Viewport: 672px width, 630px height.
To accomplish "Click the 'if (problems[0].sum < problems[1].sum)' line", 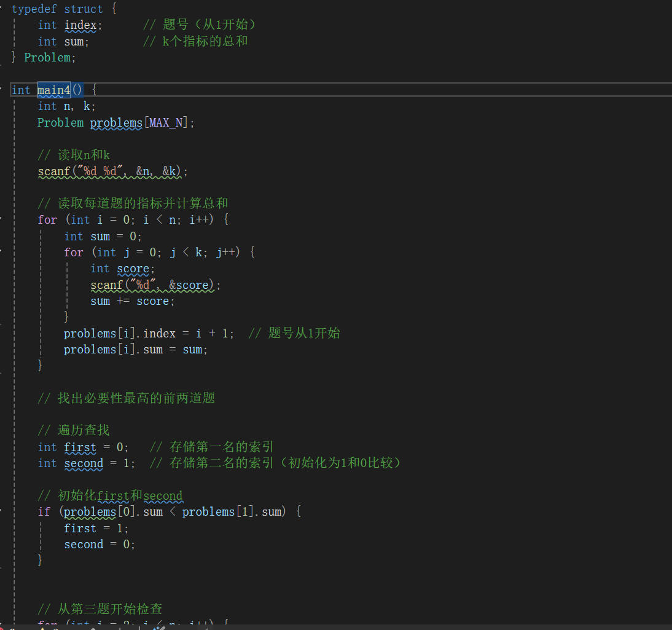I will click(x=170, y=511).
